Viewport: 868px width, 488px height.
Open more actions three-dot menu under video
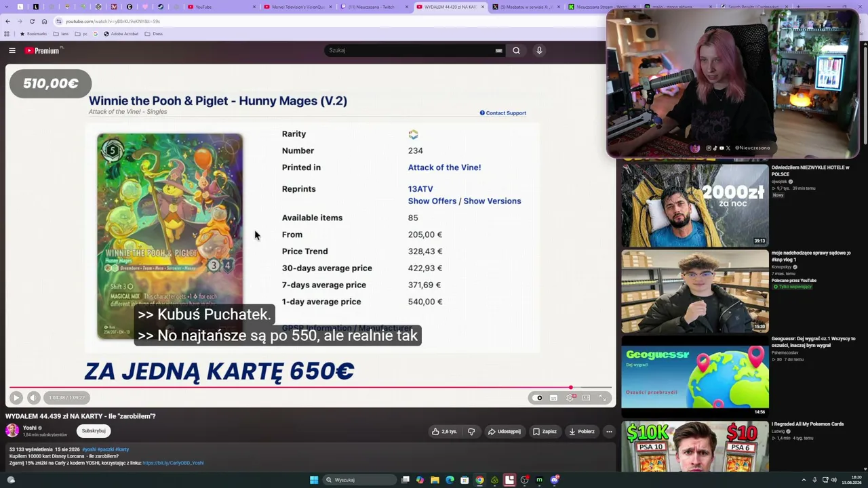(x=609, y=431)
